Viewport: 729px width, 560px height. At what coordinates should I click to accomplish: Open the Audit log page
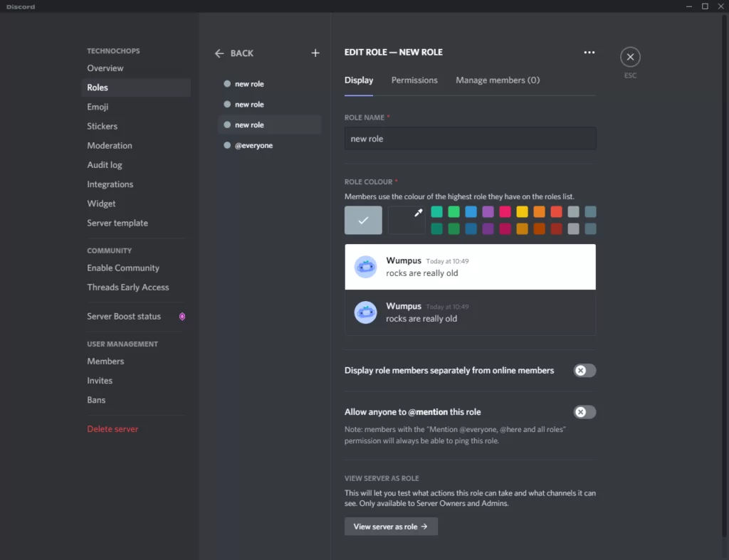pyautogui.click(x=136, y=165)
